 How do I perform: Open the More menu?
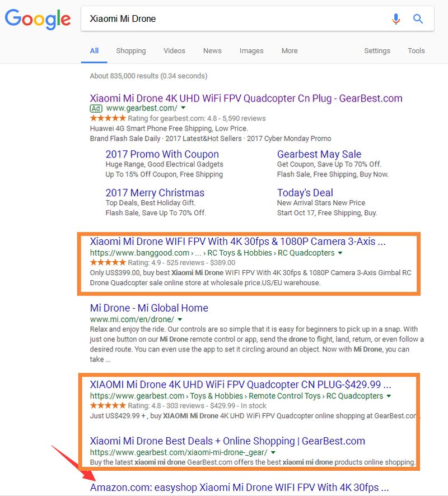(290, 50)
